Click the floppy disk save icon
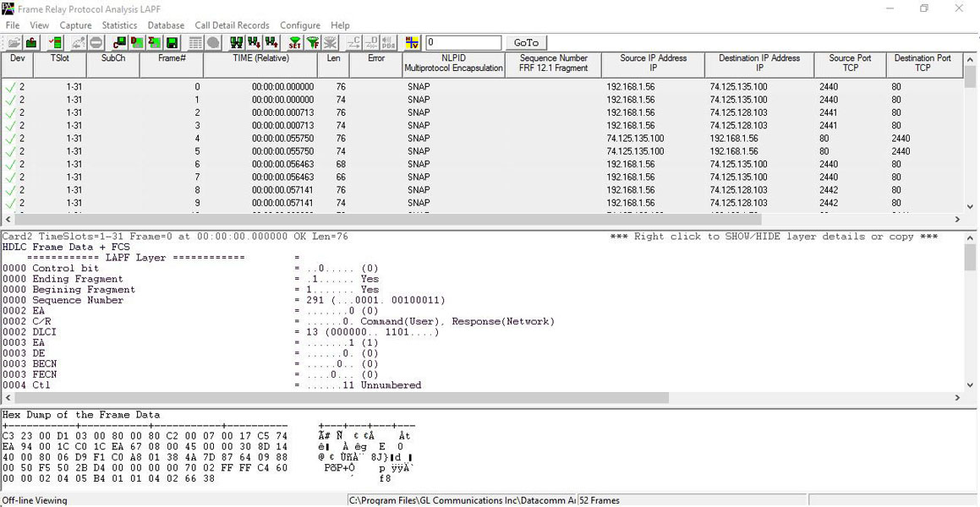The height and width of the screenshot is (507, 980). tap(172, 42)
